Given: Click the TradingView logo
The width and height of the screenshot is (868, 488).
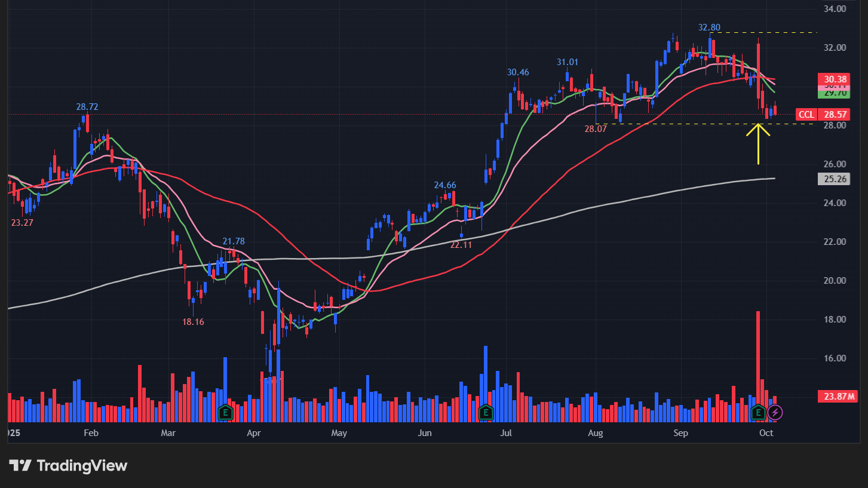Looking at the screenshot, I should [x=68, y=465].
